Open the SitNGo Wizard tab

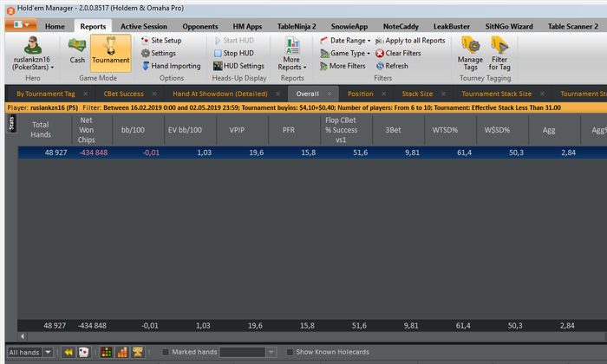point(509,26)
